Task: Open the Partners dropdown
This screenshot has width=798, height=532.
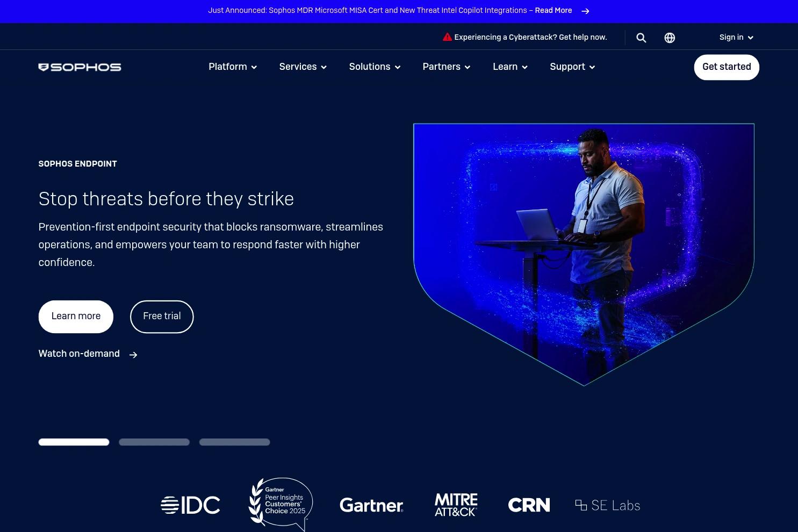Action: (447, 67)
